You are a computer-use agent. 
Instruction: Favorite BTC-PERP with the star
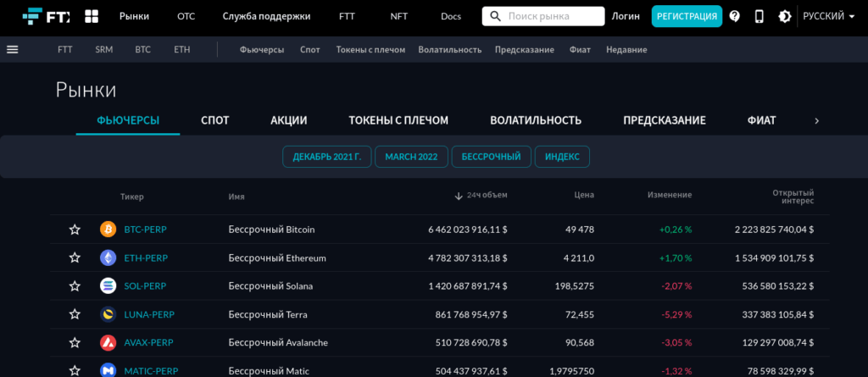(x=75, y=230)
